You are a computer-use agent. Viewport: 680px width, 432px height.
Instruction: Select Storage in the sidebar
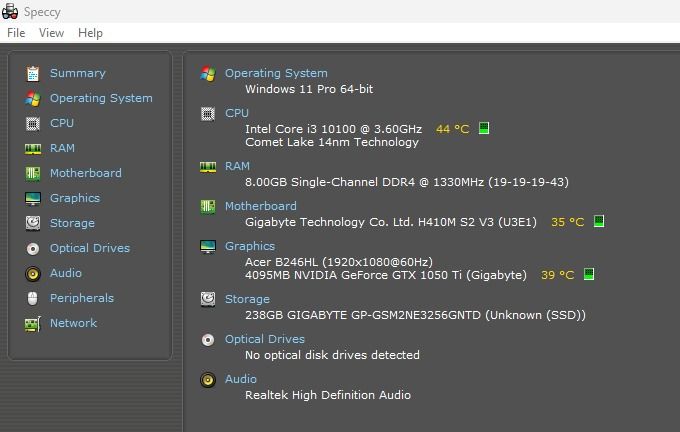pos(72,223)
